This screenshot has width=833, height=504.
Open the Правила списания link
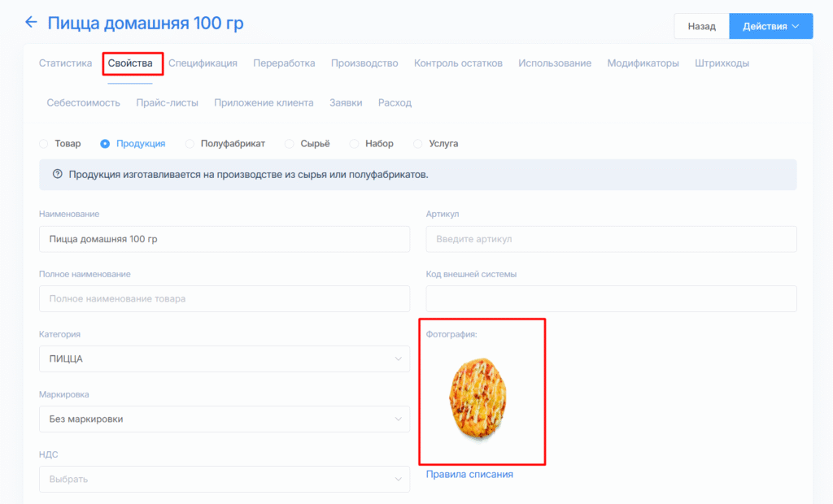click(x=469, y=474)
